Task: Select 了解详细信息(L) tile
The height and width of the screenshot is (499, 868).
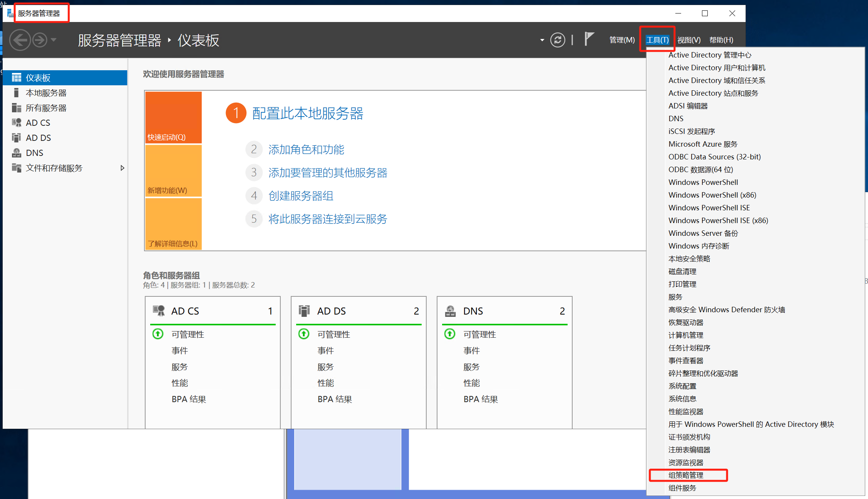Action: (173, 224)
